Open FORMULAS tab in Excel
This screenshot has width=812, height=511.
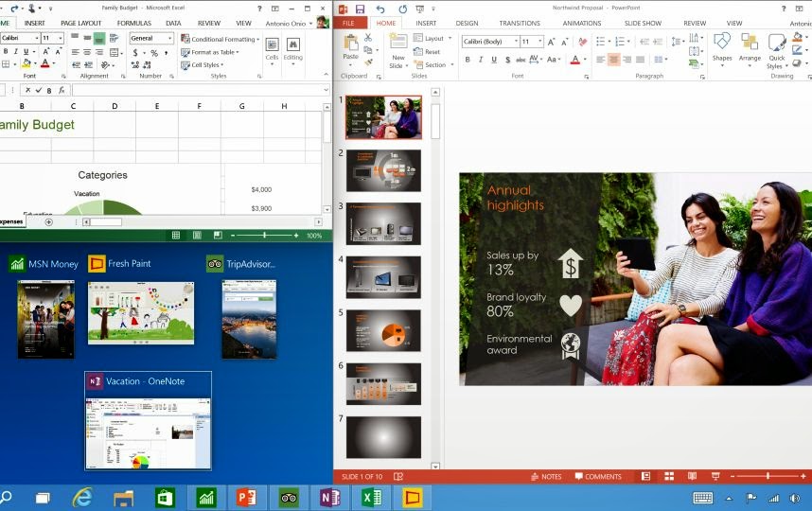[134, 24]
